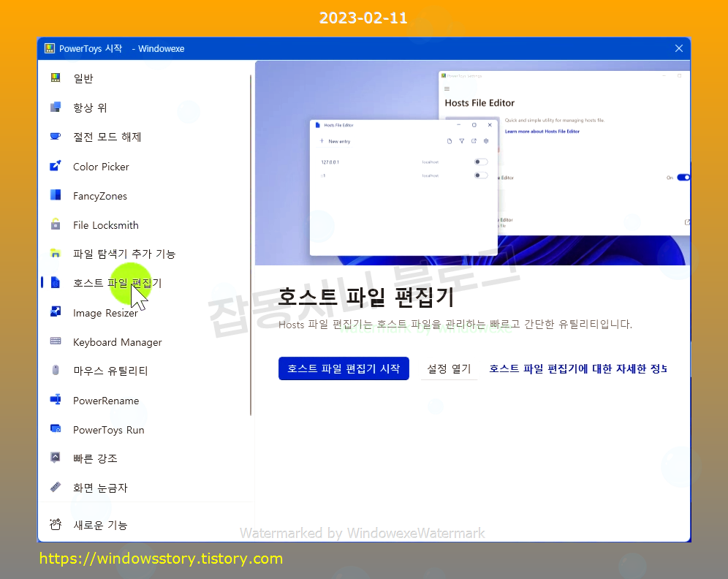Click the 절전 모드 해제 coffee cup icon
The width and height of the screenshot is (728, 579).
(56, 137)
